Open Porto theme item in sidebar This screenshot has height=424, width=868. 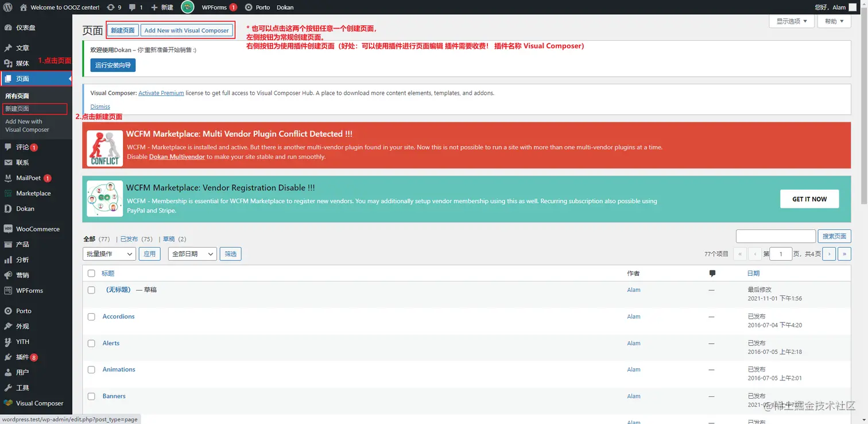tap(36, 311)
